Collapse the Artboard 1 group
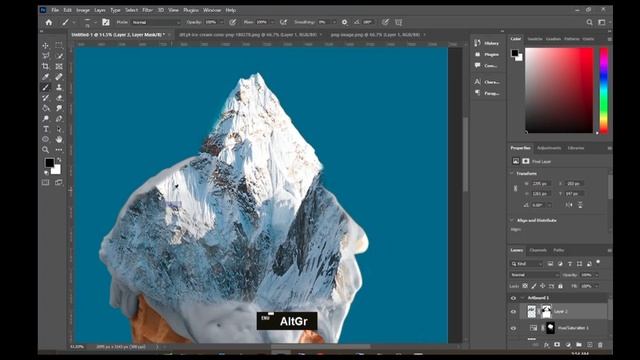Screen dimensions: 640x360 [x=522, y=298]
